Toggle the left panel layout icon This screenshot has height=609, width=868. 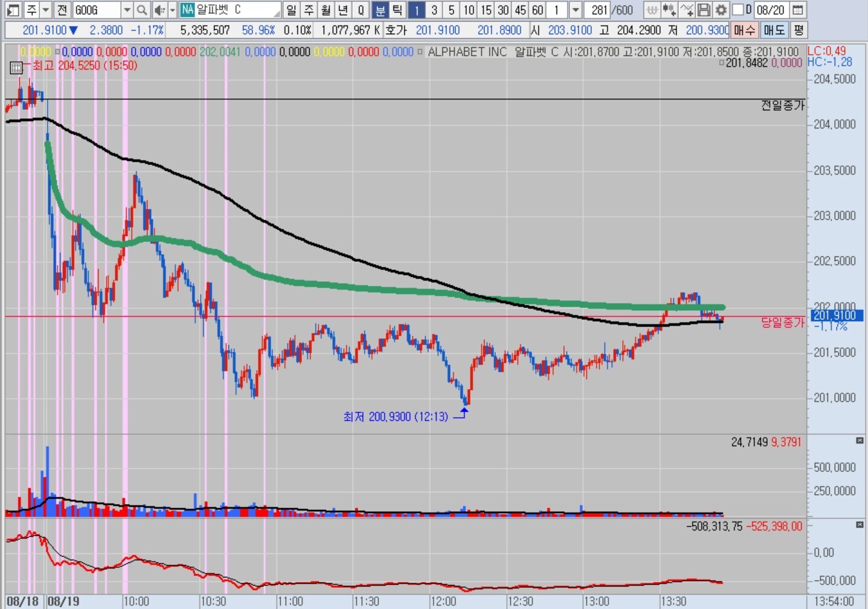coord(13,10)
